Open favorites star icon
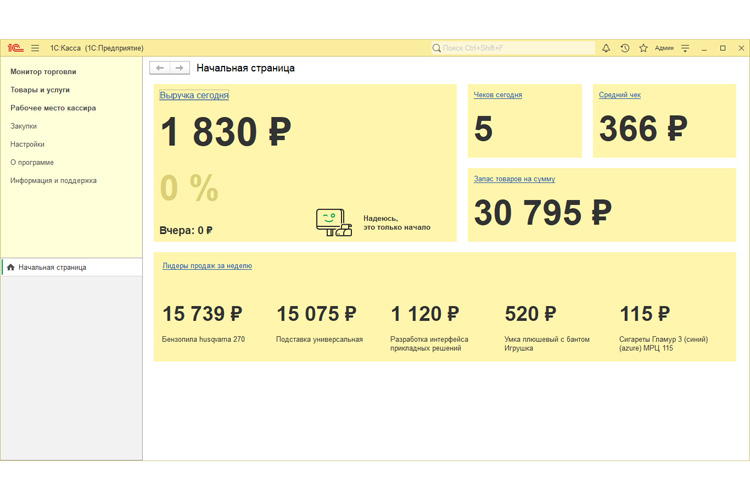 click(643, 48)
